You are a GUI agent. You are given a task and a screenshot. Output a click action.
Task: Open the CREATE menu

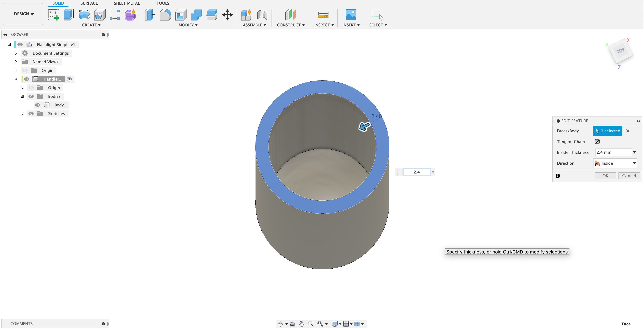[91, 25]
